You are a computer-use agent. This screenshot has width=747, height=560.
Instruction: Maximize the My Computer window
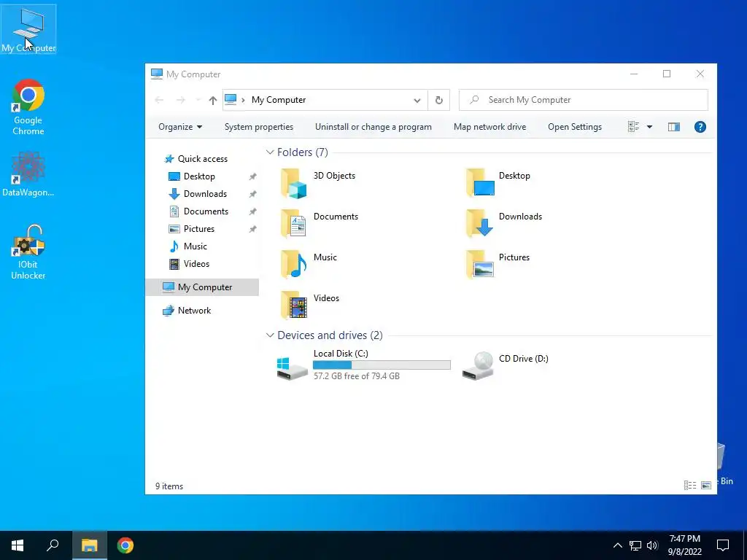pyautogui.click(x=667, y=74)
